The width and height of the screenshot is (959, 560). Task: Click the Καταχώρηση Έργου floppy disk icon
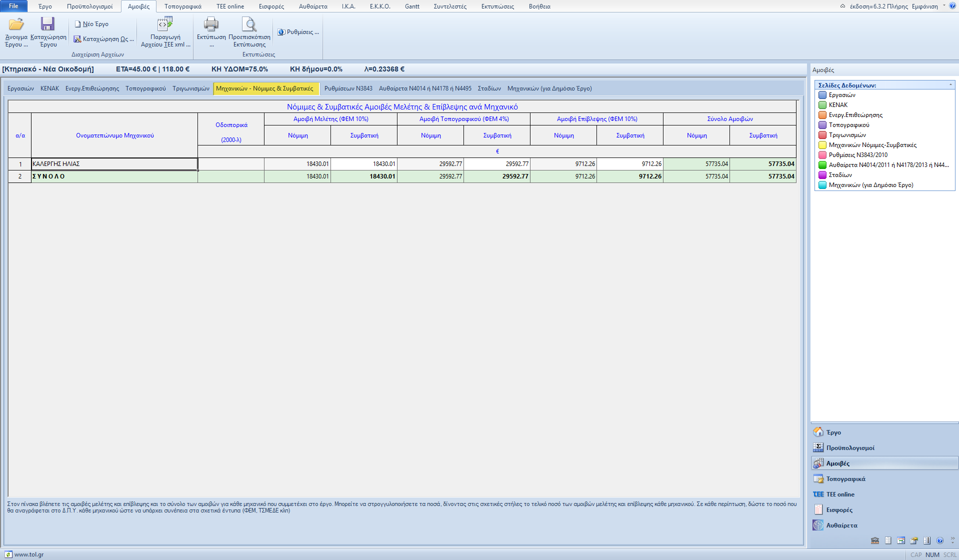(x=47, y=24)
